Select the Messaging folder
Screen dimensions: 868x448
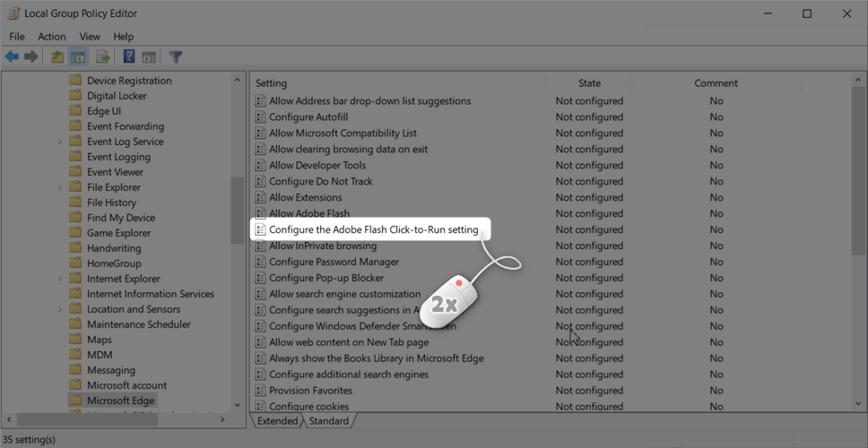tap(110, 370)
